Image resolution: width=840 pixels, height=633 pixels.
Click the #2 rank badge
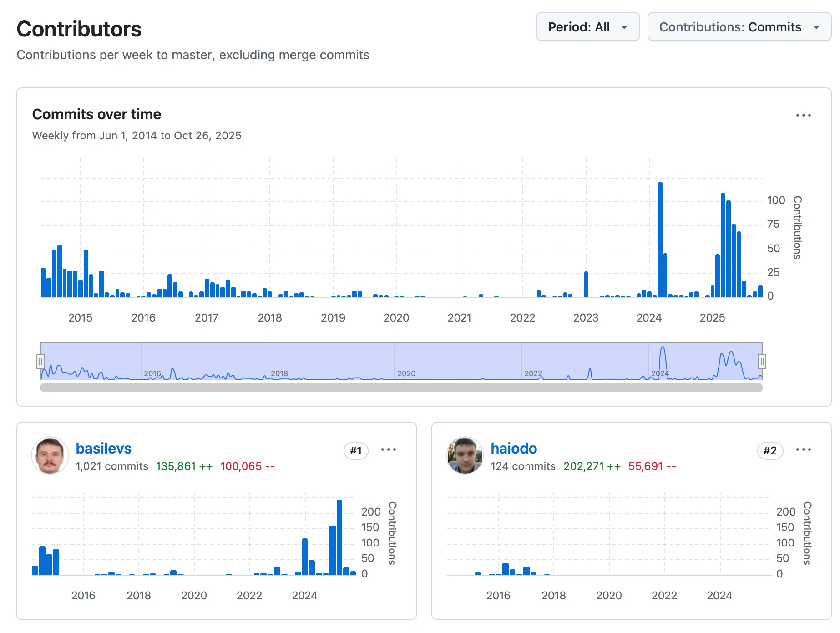pyautogui.click(x=770, y=451)
